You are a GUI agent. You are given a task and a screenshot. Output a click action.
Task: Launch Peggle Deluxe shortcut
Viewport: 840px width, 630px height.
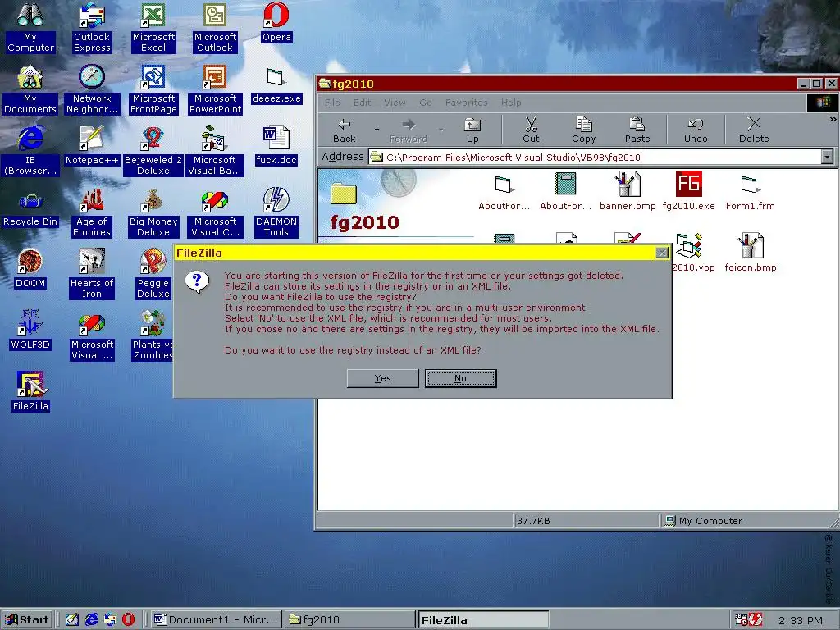(x=153, y=274)
